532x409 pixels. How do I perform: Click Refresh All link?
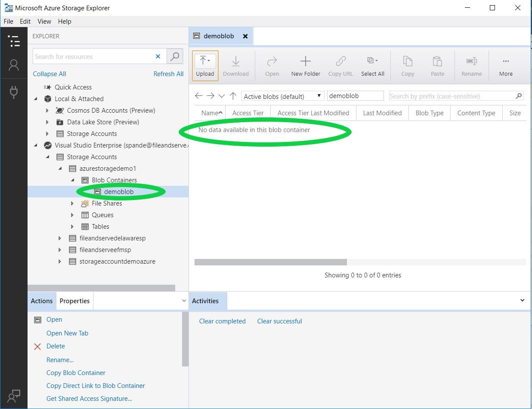(168, 74)
